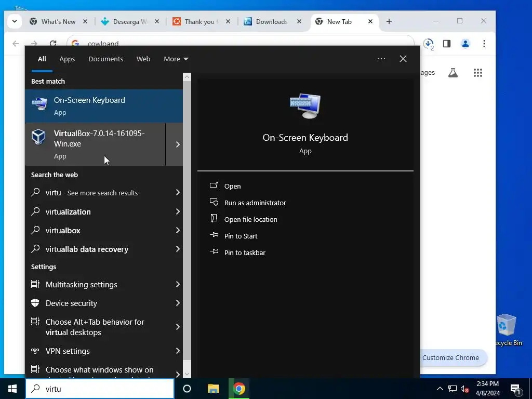Expand VPN settings arrow

click(x=178, y=351)
